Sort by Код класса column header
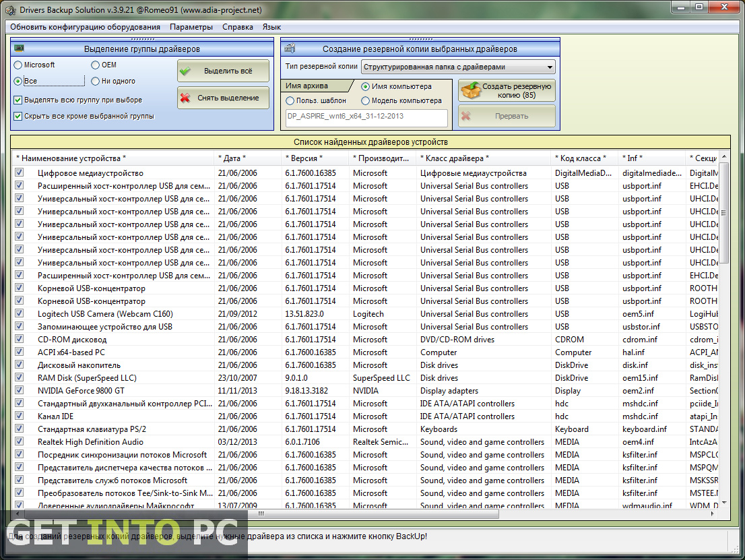The height and width of the screenshot is (560, 745). pos(585,158)
